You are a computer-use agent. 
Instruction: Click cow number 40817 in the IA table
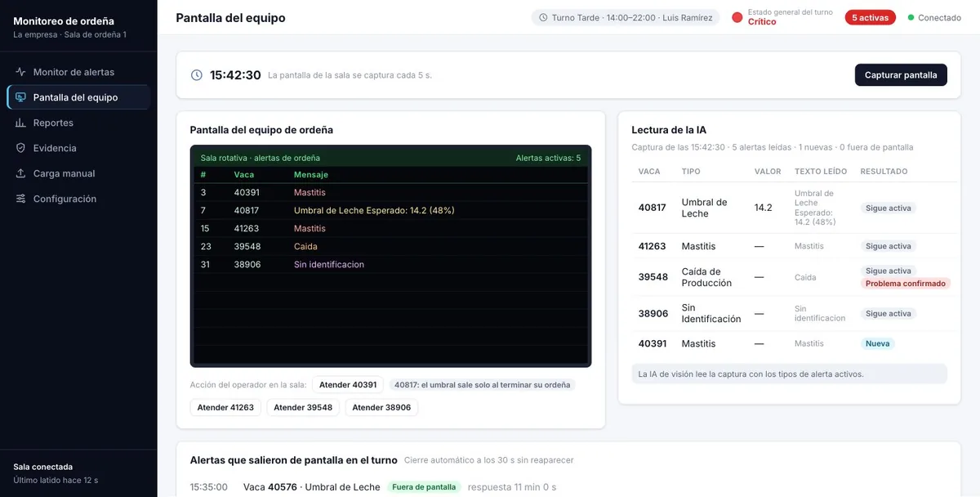pos(653,208)
